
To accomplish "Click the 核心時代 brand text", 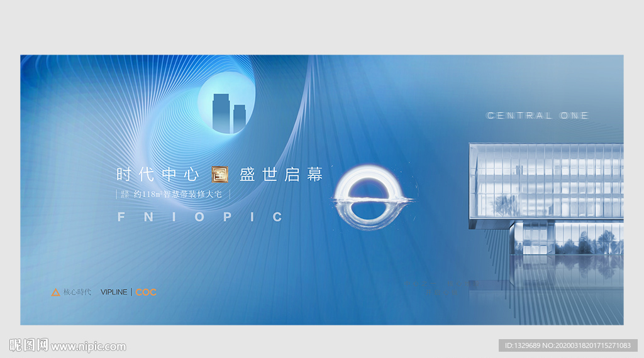I will [x=77, y=292].
